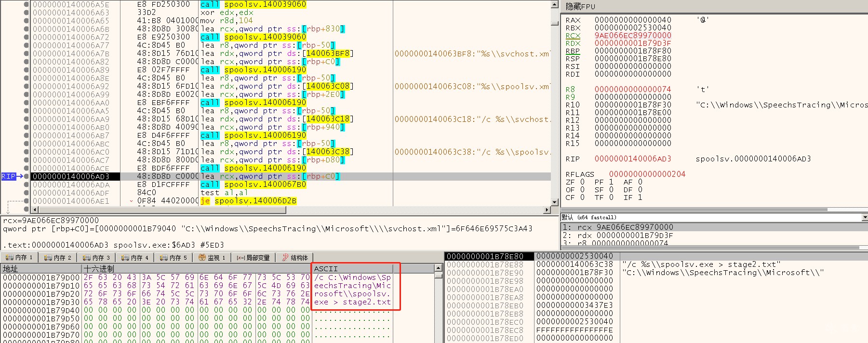The height and width of the screenshot is (343, 868).
Task: Select dump row address 0000000001B79D00
Action: 41,277
